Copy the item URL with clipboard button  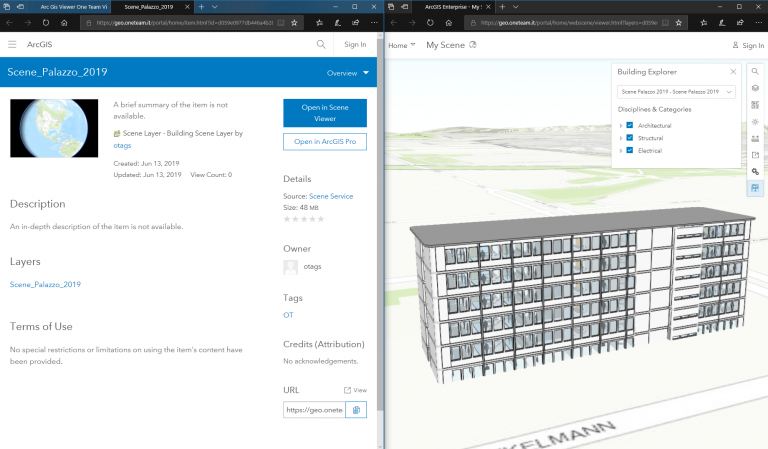(356, 410)
